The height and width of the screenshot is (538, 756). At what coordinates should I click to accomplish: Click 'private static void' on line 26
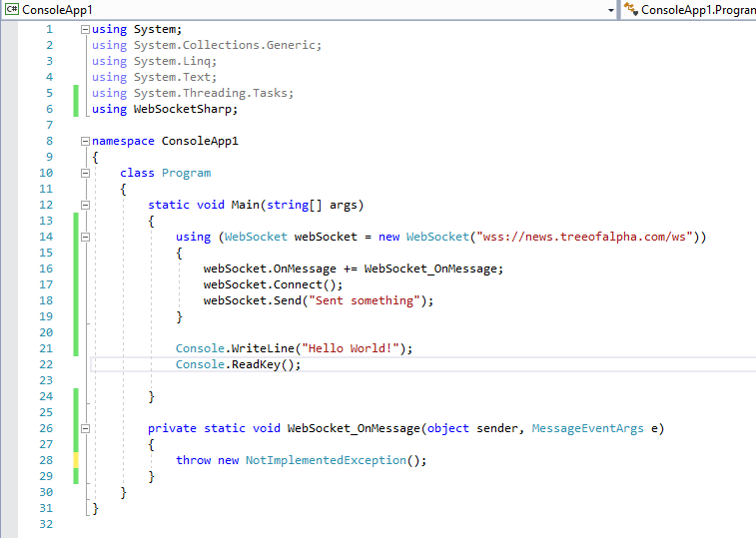214,428
